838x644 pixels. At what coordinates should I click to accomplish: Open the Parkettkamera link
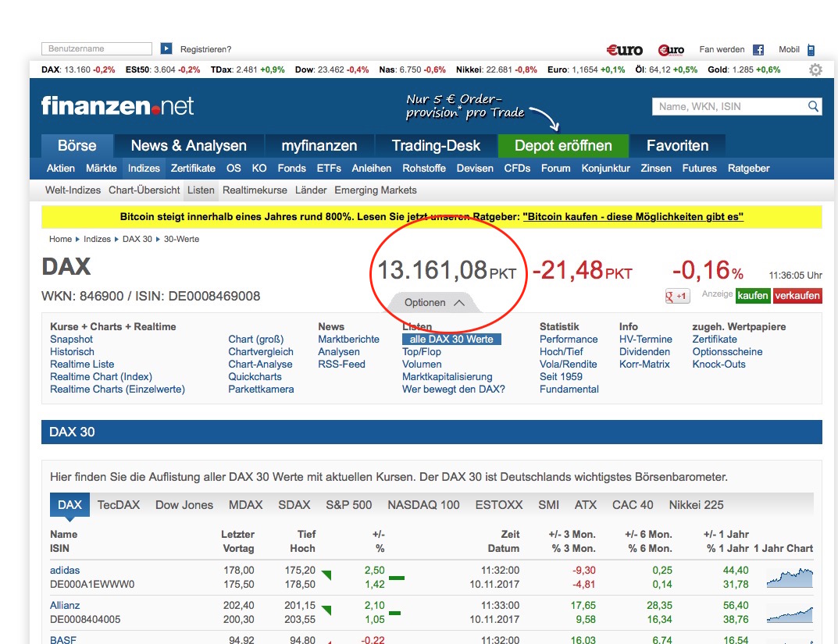(261, 390)
